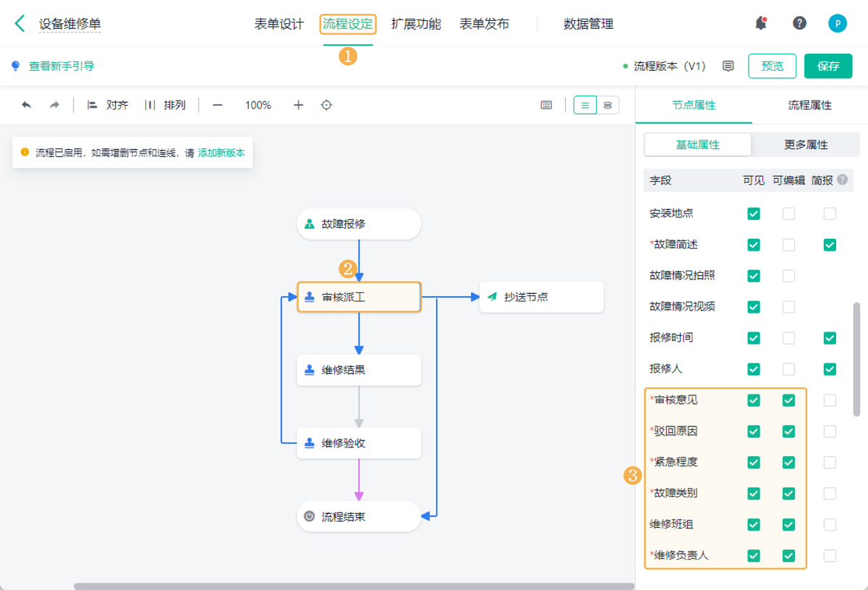Zoom in with the plus icon
The width and height of the screenshot is (868, 590).
click(298, 105)
